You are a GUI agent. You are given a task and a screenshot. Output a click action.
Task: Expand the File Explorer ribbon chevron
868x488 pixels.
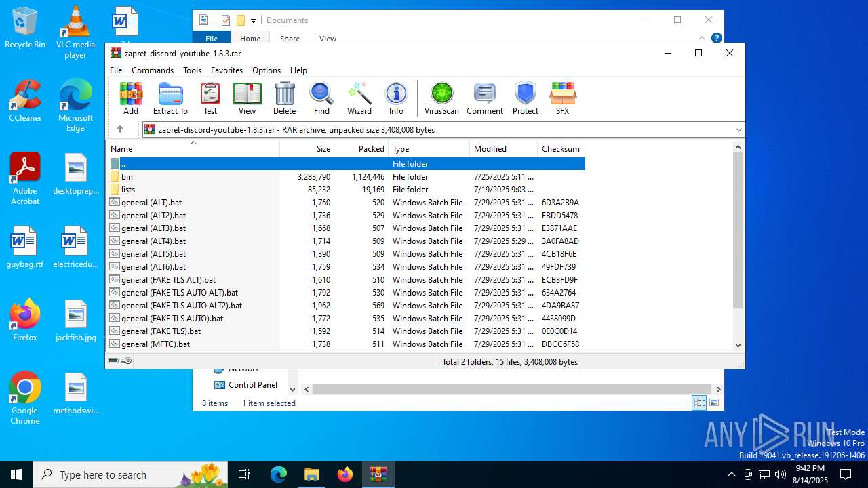[x=702, y=39]
